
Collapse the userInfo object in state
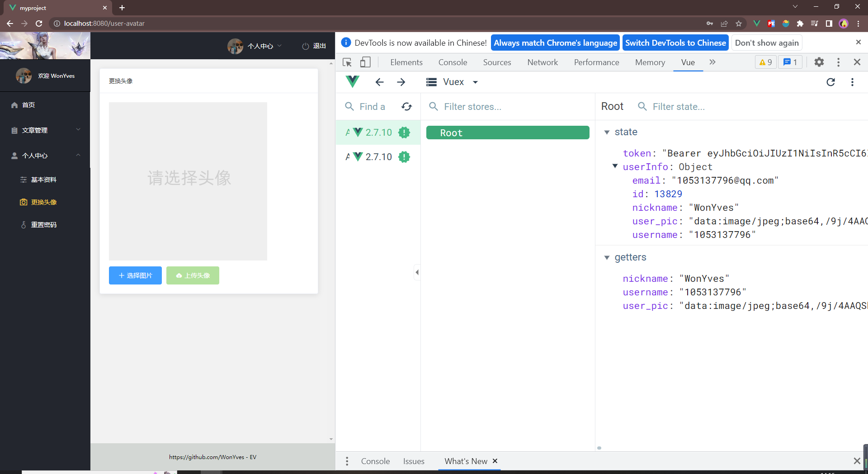614,166
